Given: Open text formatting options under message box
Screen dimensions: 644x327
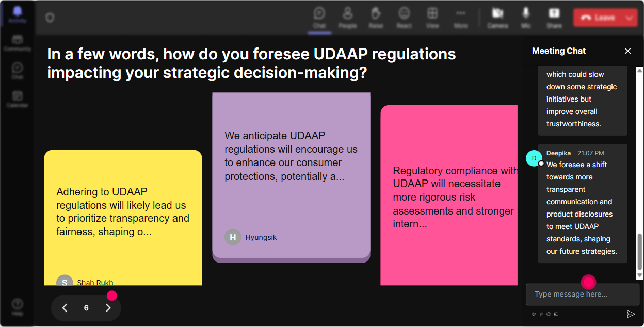Looking at the screenshot, I should [535, 314].
